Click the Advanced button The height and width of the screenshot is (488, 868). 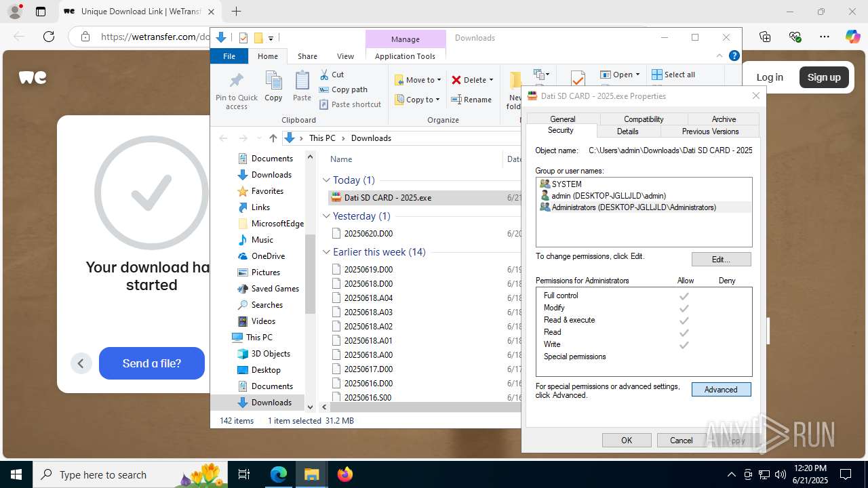[x=721, y=390]
